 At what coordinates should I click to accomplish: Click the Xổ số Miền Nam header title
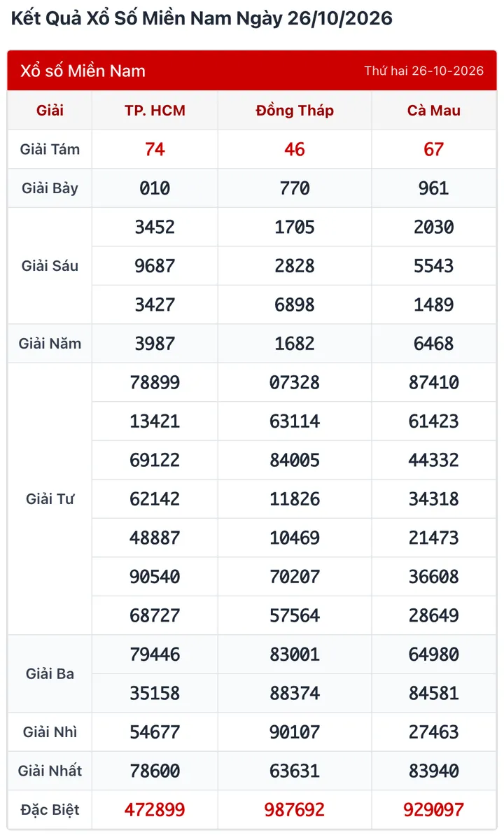pyautogui.click(x=83, y=71)
